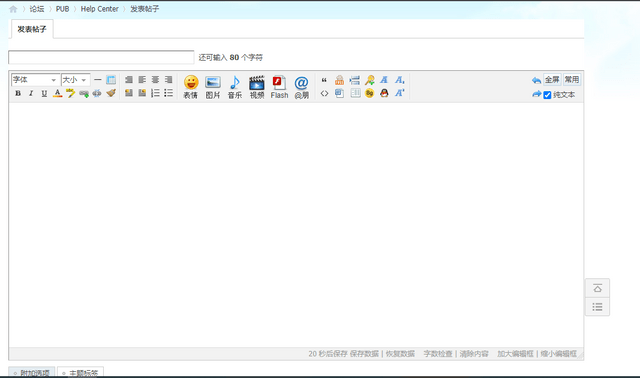Click 恢复数据 to restore data
The image size is (640, 378).
[x=400, y=354]
